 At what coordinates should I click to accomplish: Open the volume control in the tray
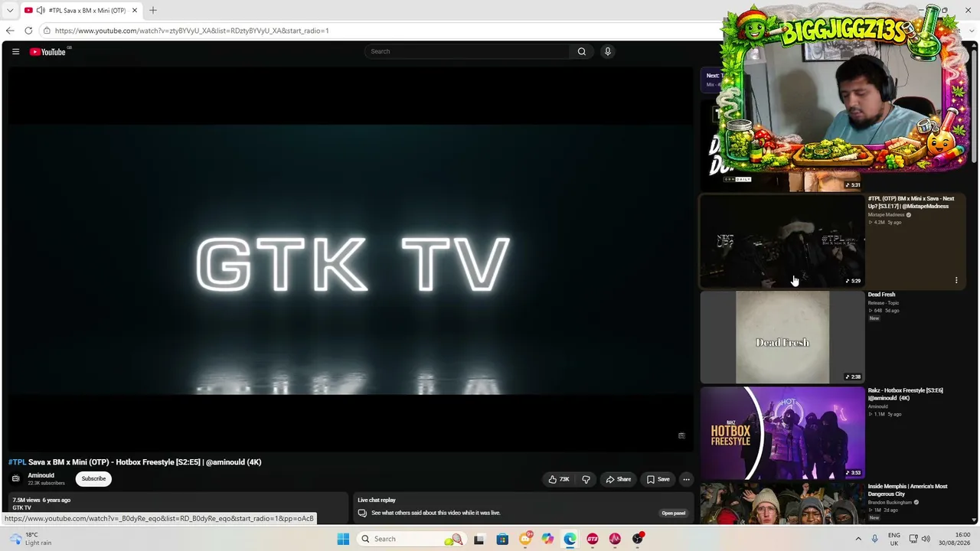tap(926, 539)
